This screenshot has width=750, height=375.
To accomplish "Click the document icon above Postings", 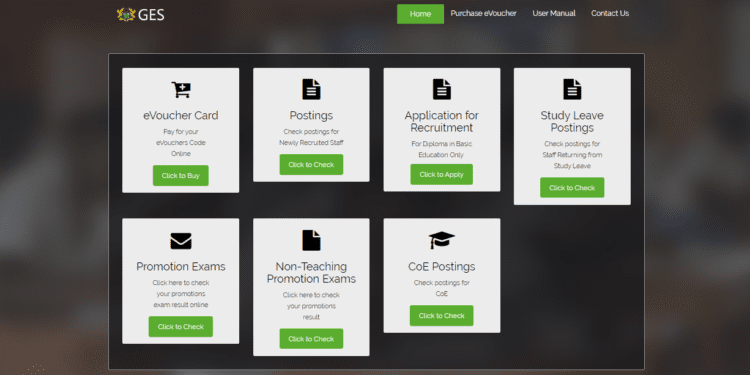I will click(311, 89).
